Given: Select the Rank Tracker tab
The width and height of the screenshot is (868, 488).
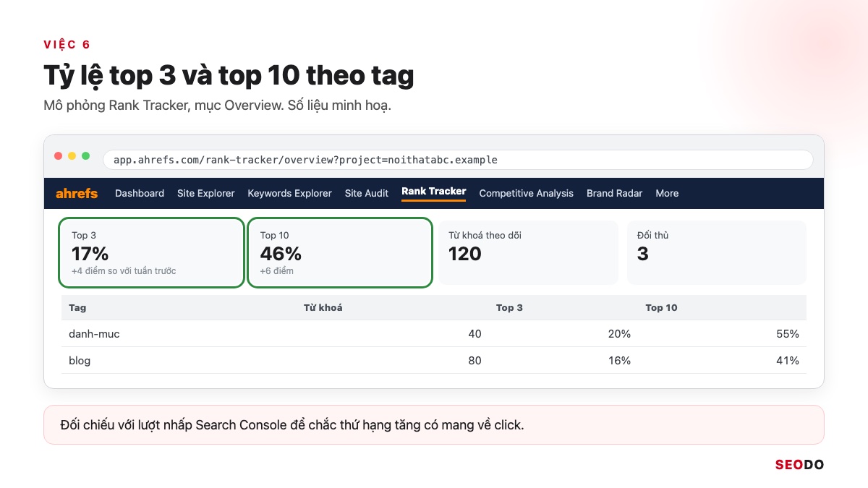Looking at the screenshot, I should [434, 192].
